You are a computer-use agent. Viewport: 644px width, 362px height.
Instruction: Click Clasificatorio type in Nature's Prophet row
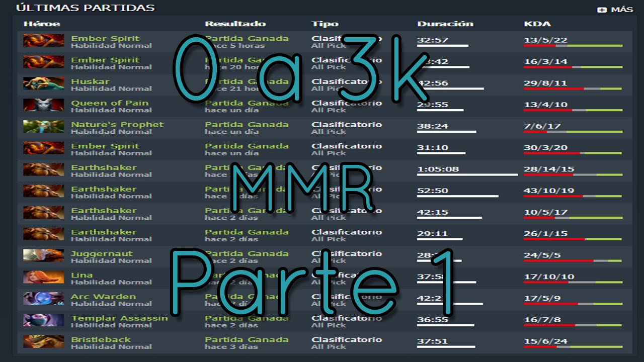[x=347, y=125]
